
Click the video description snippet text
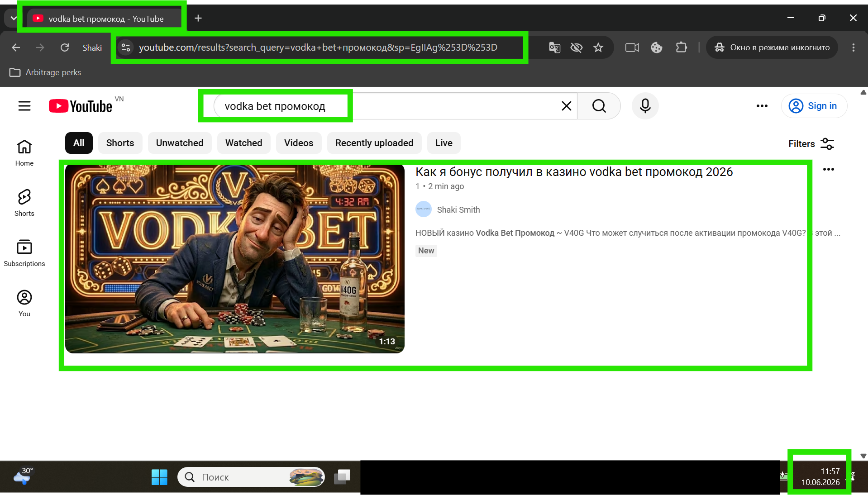[628, 233]
